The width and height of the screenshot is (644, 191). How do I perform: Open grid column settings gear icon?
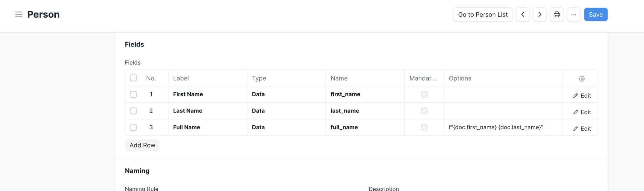coord(582,79)
